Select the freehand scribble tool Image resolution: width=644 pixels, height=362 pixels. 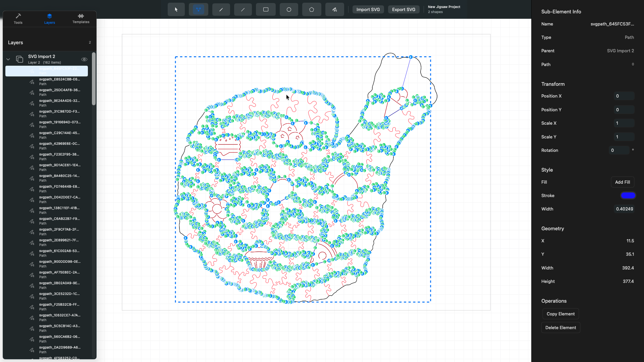334,9
